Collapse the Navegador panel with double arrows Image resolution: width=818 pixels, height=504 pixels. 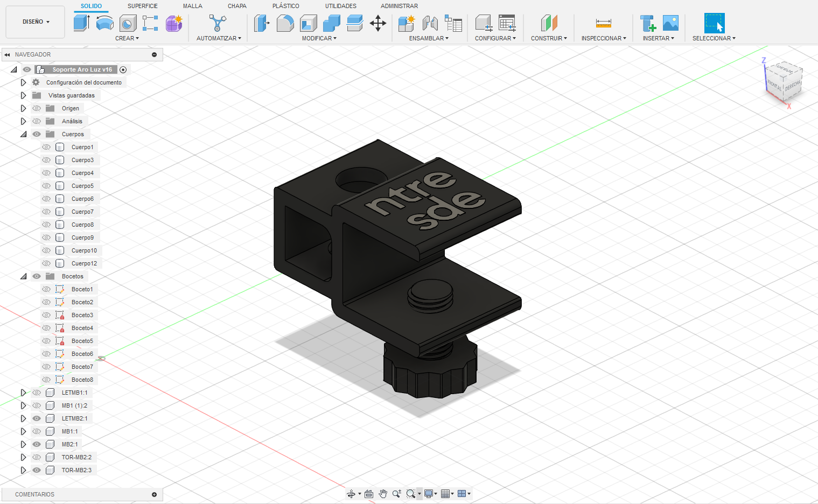coord(7,54)
